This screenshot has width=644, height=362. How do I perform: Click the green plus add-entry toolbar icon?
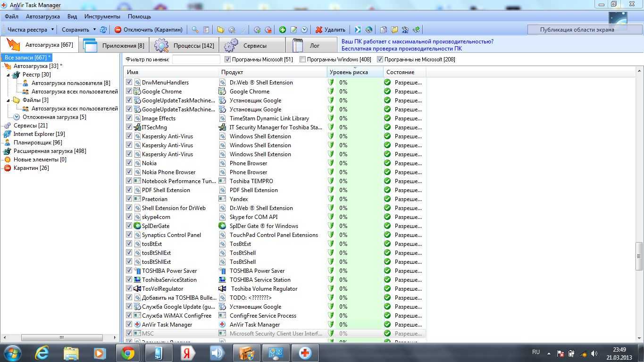(282, 29)
